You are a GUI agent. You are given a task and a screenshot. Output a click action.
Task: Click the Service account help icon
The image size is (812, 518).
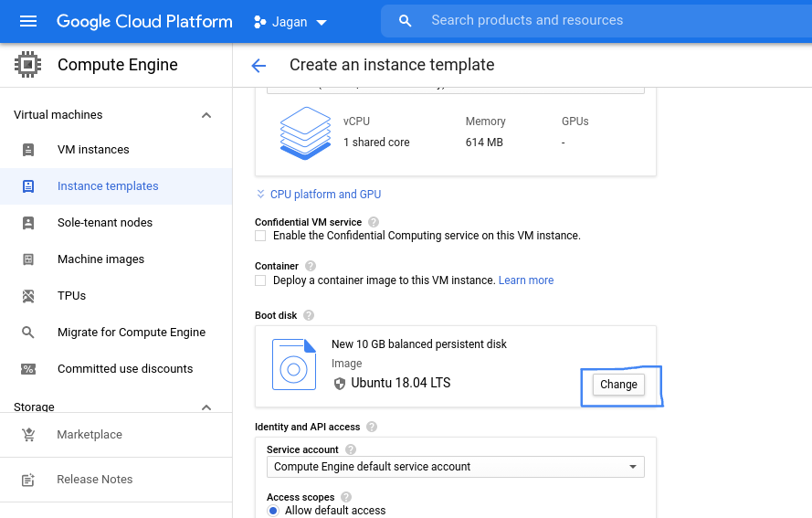coord(351,449)
